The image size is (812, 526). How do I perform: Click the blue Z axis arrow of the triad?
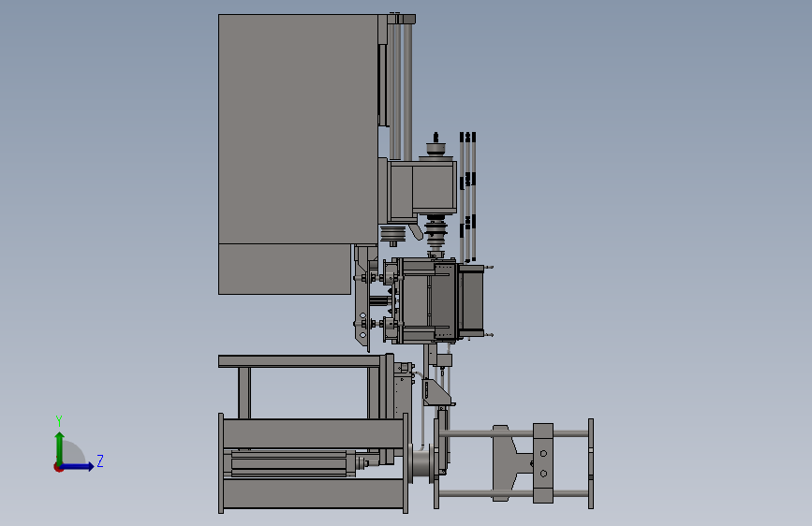[78, 466]
